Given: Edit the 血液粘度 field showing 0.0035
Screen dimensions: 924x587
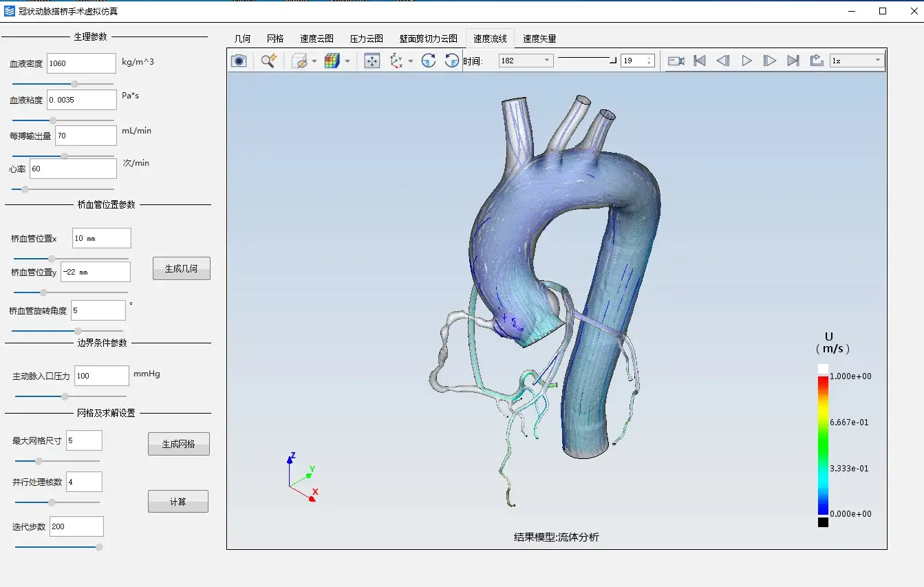Looking at the screenshot, I should pos(82,100).
